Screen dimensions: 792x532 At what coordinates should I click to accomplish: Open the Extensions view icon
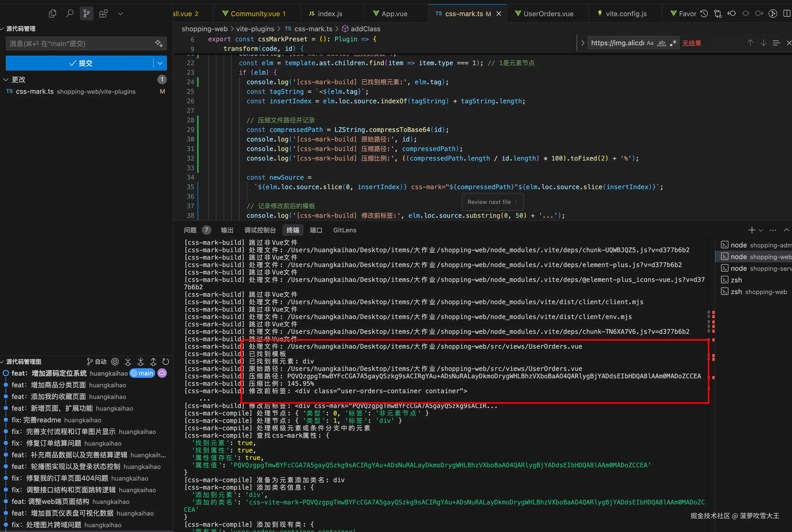coord(104,14)
